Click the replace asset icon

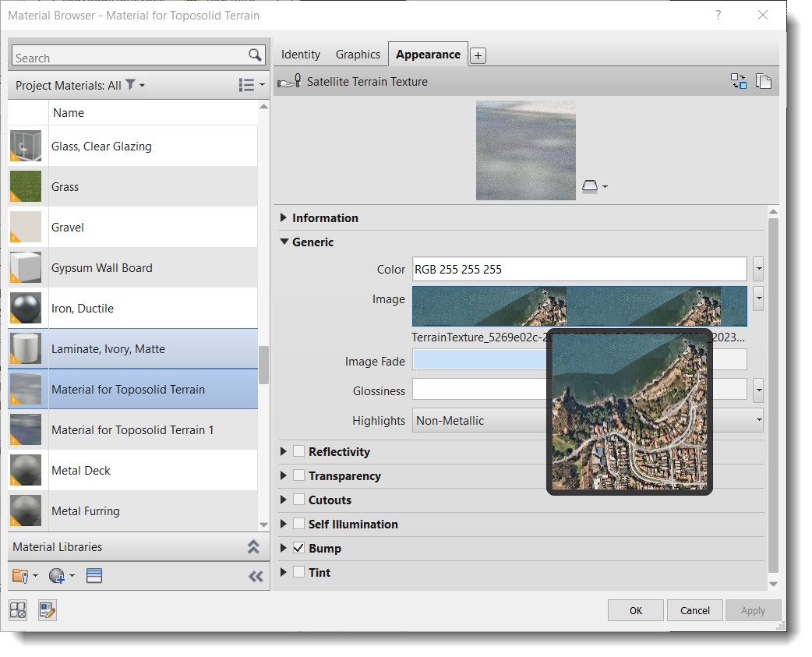pos(738,81)
